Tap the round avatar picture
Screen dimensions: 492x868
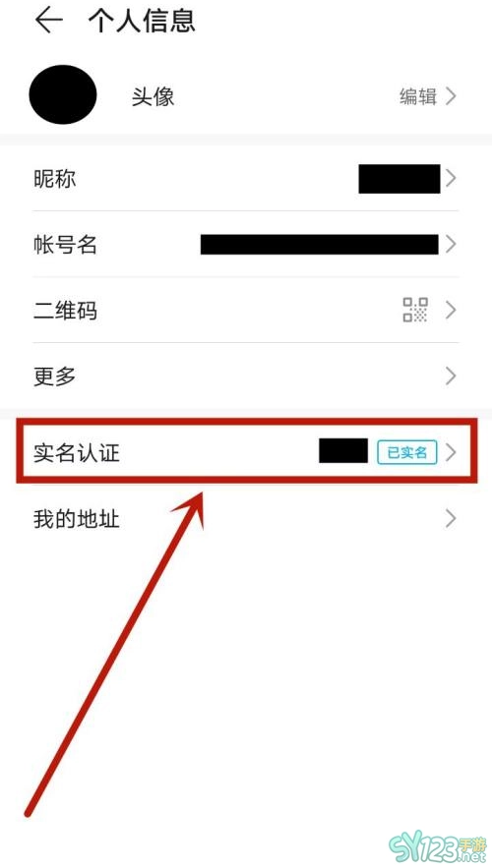(63, 94)
